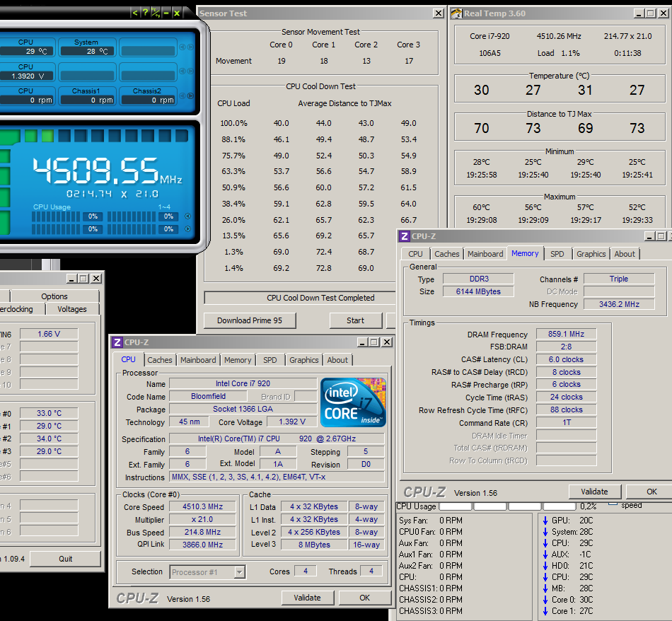Click the Intel Core i7 920 name field

tap(243, 383)
